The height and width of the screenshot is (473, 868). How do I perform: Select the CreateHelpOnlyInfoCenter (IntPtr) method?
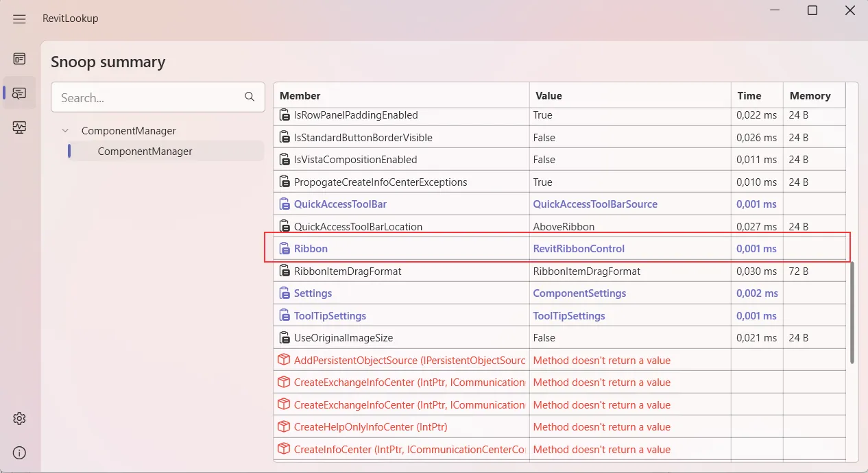pyautogui.click(x=370, y=427)
